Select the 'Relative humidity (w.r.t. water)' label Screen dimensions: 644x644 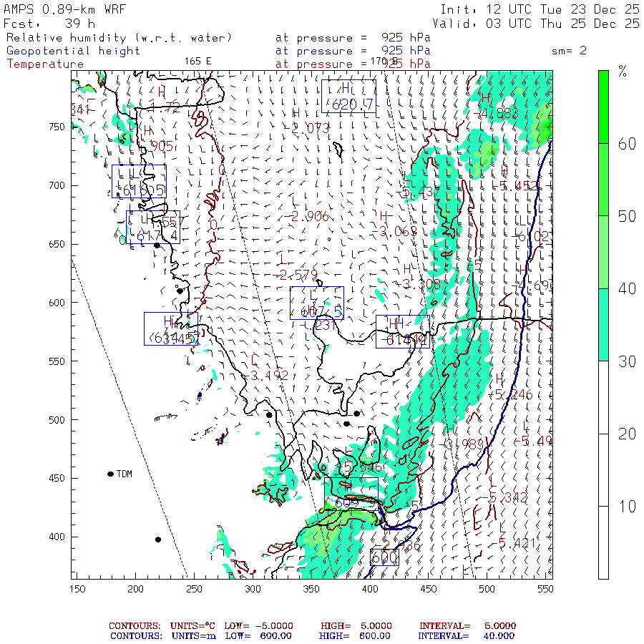point(119,38)
